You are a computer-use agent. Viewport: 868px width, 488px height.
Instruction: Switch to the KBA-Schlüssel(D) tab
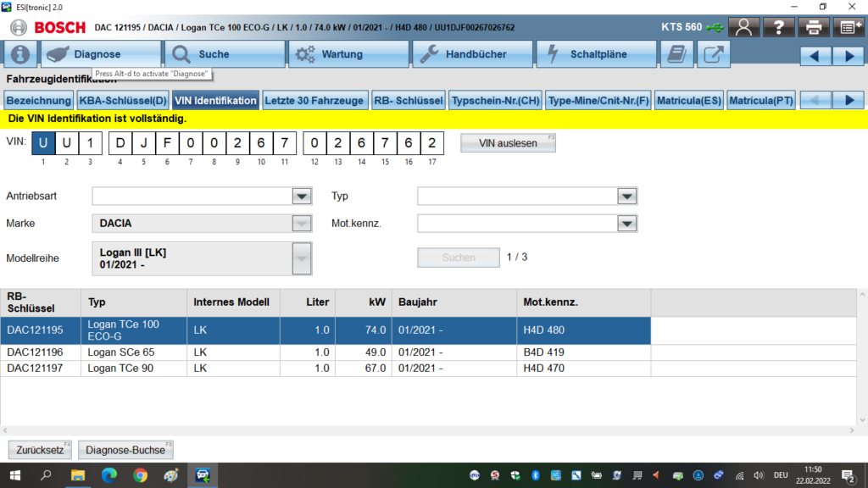pos(123,101)
